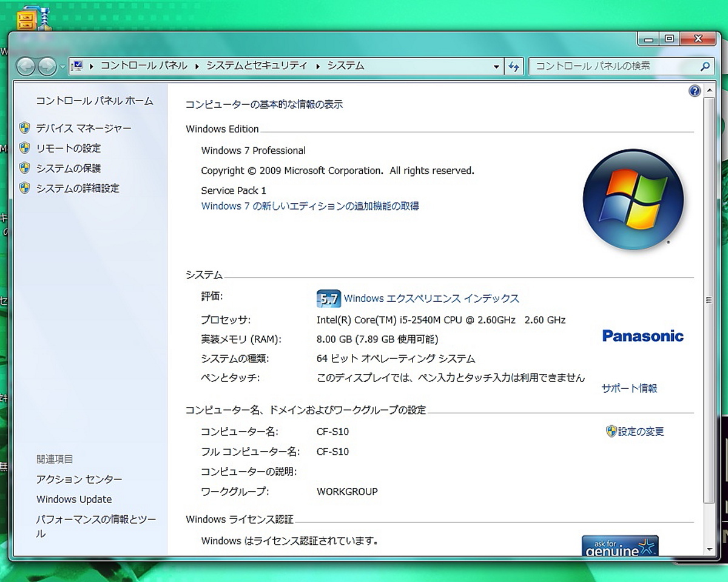Viewport: 728px width, 582px height.
Task: Click shield icon beside 設定の変更
Action: 612,431
